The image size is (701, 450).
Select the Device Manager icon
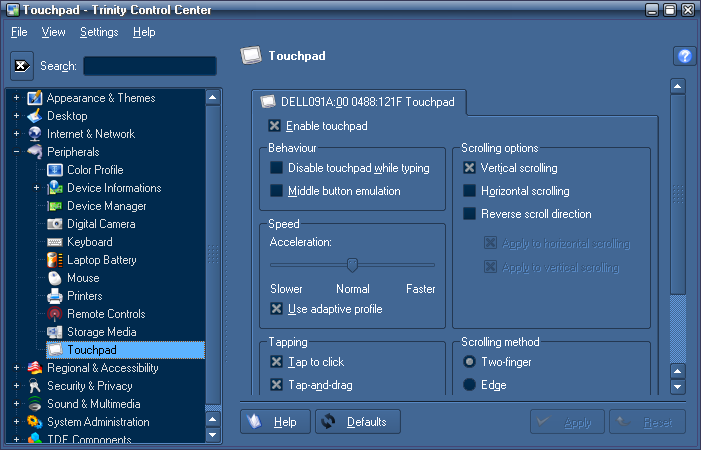coord(55,206)
